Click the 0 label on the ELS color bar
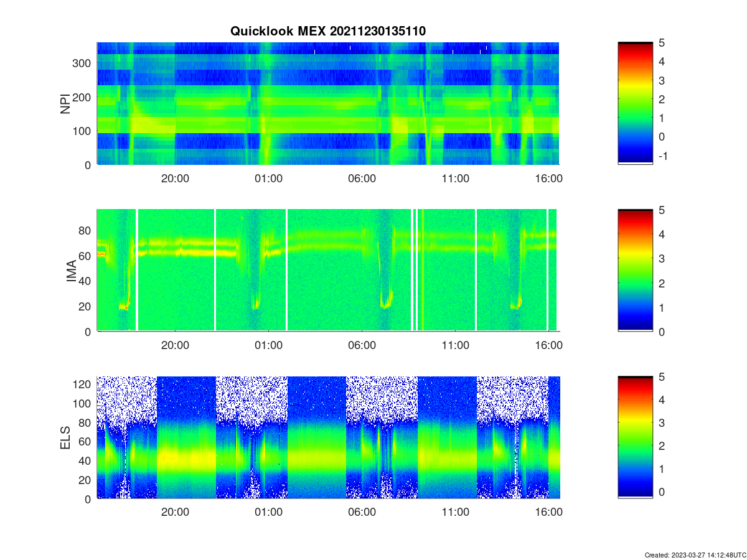This screenshot has width=747, height=560. pyautogui.click(x=662, y=492)
